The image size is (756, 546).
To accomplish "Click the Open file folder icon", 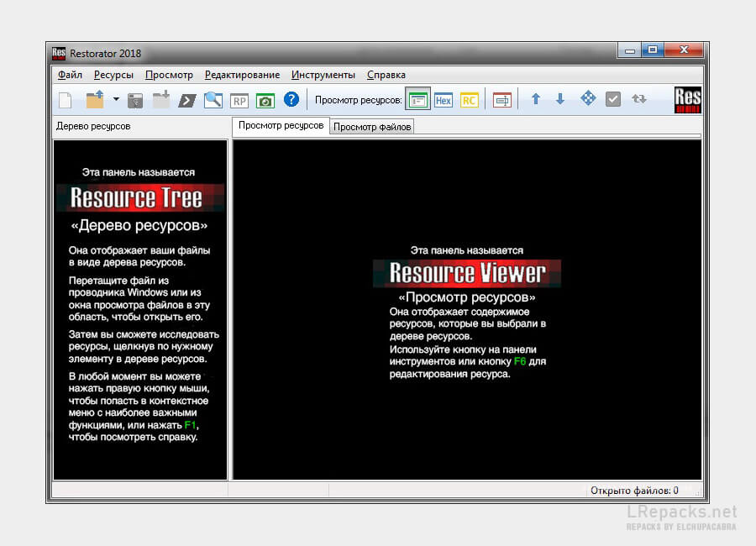I will [94, 100].
